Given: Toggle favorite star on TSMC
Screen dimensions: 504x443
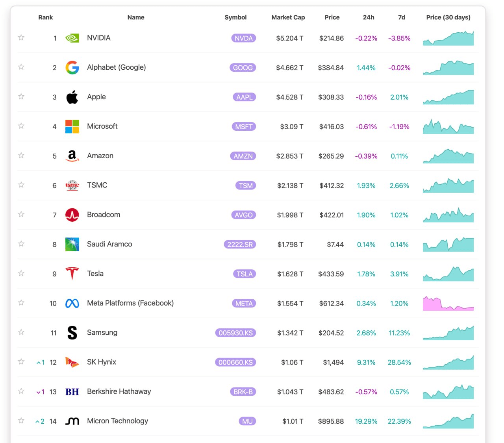Looking at the screenshot, I should (x=21, y=185).
